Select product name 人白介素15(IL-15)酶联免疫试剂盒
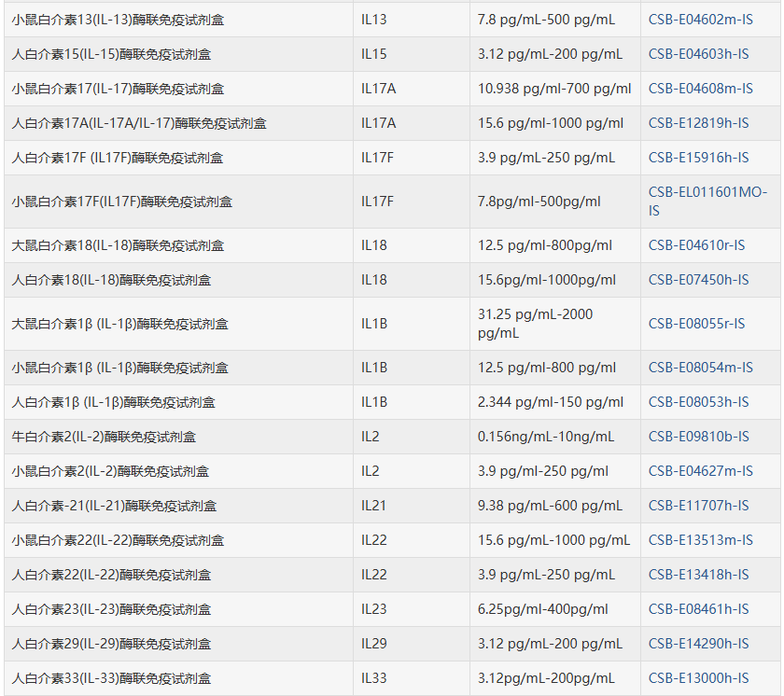 pos(111,54)
